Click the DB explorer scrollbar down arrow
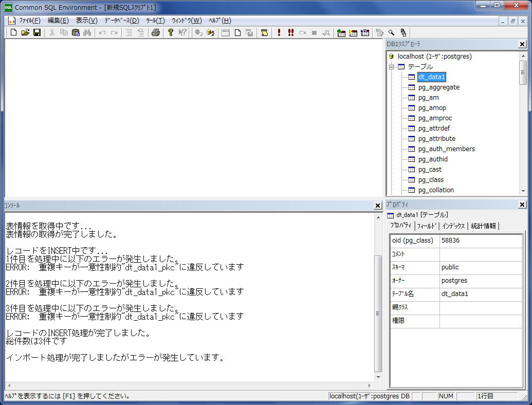 [523, 191]
